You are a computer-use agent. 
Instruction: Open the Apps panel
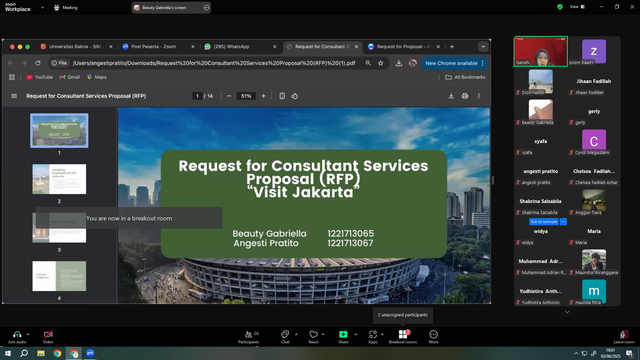[x=373, y=337]
